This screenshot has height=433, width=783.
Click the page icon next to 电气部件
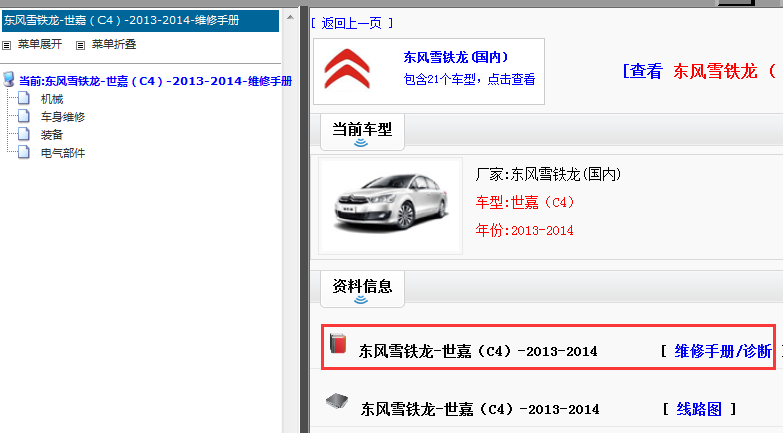(x=23, y=152)
